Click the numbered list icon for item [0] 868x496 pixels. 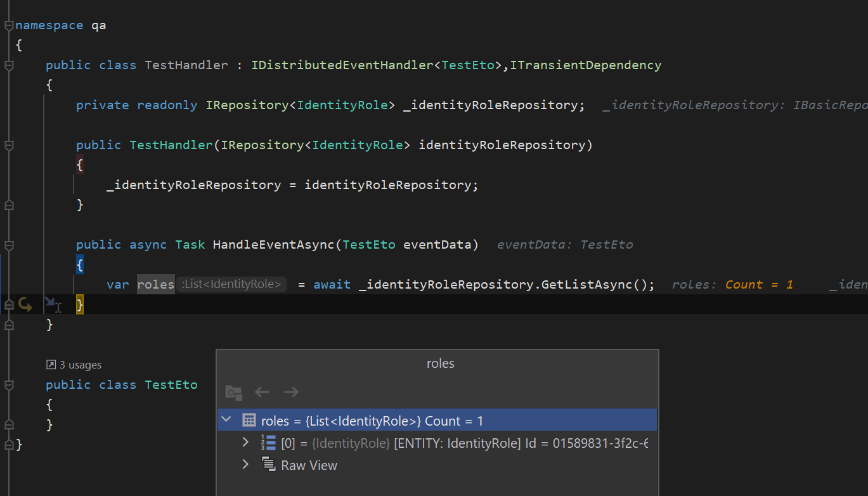tap(268, 443)
